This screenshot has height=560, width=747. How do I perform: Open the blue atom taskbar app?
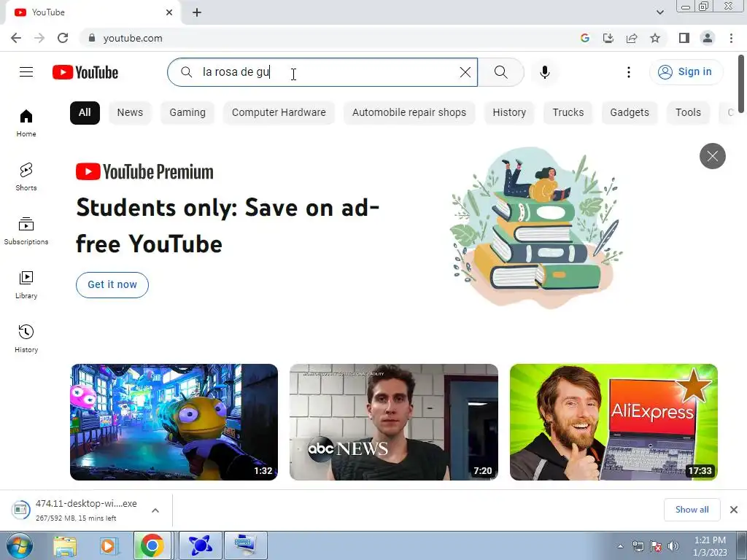click(x=200, y=545)
